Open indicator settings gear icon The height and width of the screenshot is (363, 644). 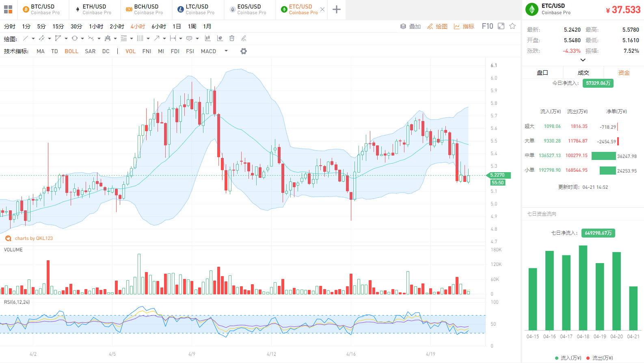click(244, 51)
